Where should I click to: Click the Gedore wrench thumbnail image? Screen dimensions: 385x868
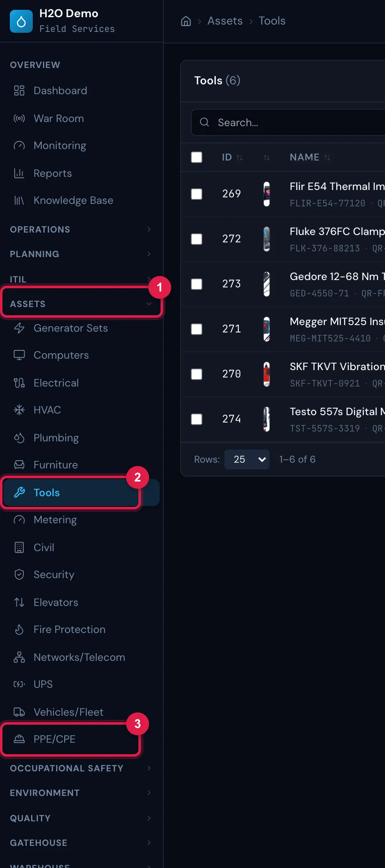pos(267,284)
